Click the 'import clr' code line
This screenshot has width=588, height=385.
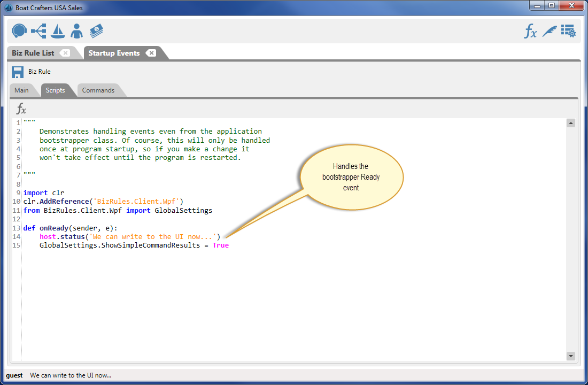coord(44,193)
